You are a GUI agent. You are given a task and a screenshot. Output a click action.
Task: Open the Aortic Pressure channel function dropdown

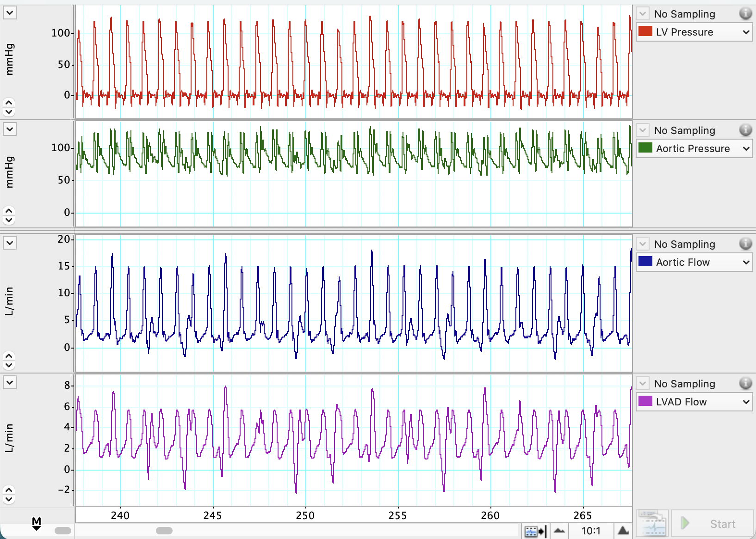pyautogui.click(x=694, y=148)
